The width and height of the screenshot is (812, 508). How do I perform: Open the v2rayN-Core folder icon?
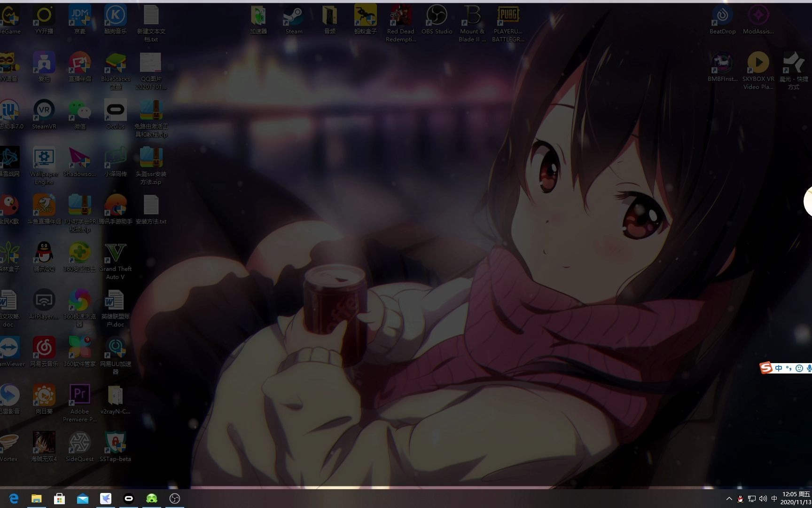116,400
